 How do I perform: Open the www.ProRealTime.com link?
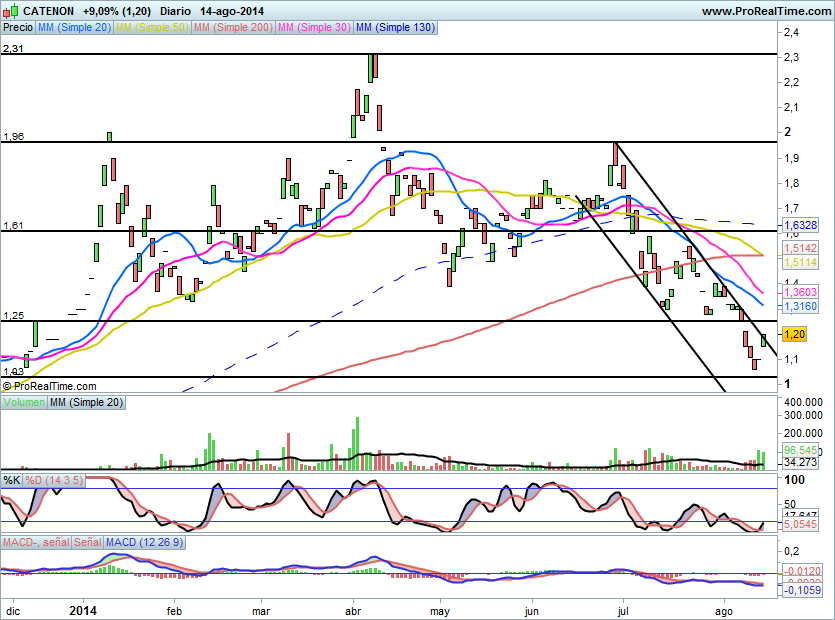765,11
